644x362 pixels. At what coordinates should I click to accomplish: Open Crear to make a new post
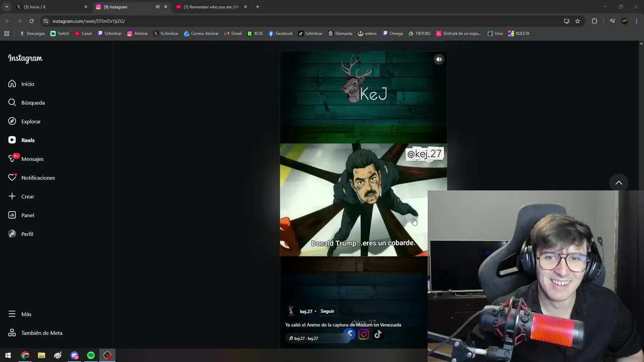(x=21, y=197)
